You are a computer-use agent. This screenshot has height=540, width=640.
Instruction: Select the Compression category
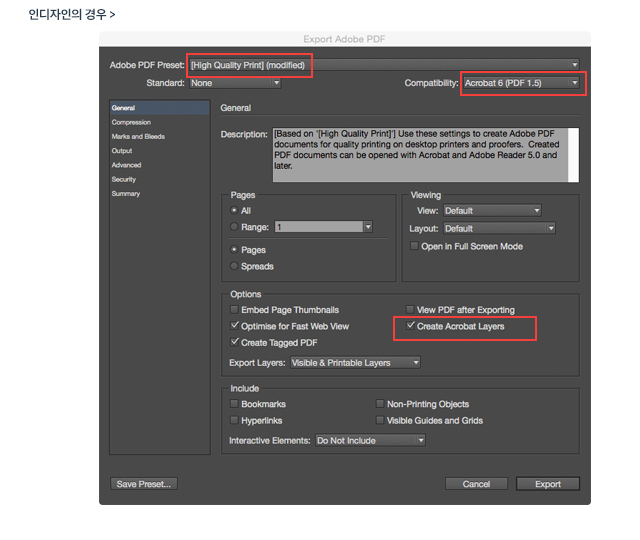[x=131, y=122]
